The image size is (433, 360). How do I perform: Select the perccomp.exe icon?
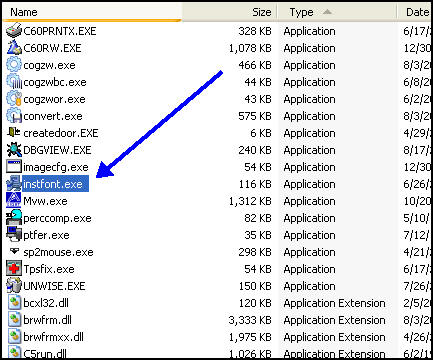point(14,218)
